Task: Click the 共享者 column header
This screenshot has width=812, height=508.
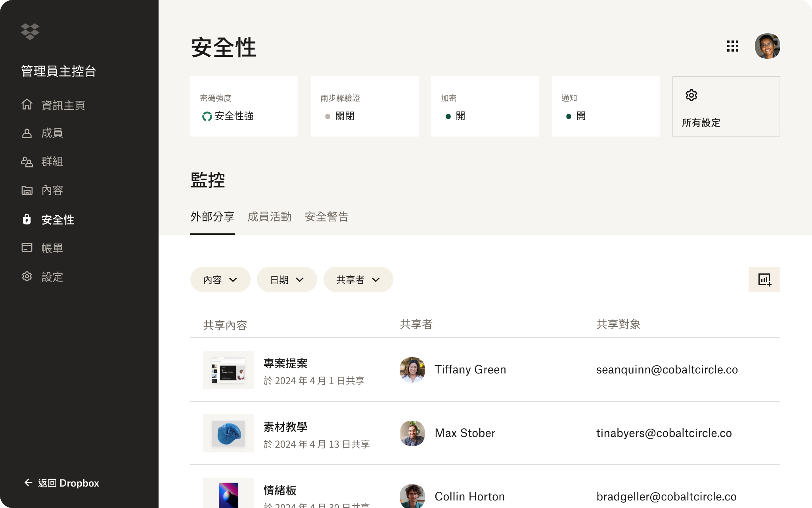Action: tap(416, 324)
